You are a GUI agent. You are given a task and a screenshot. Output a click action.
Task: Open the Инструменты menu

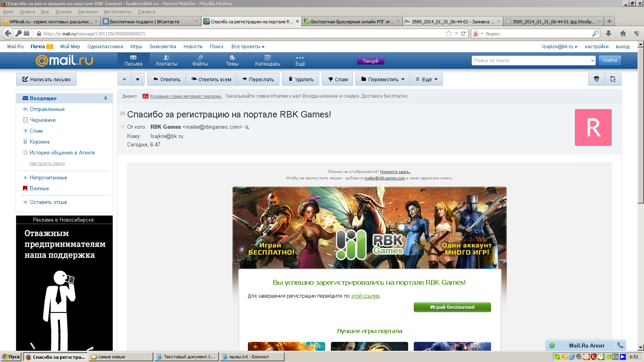(118, 12)
